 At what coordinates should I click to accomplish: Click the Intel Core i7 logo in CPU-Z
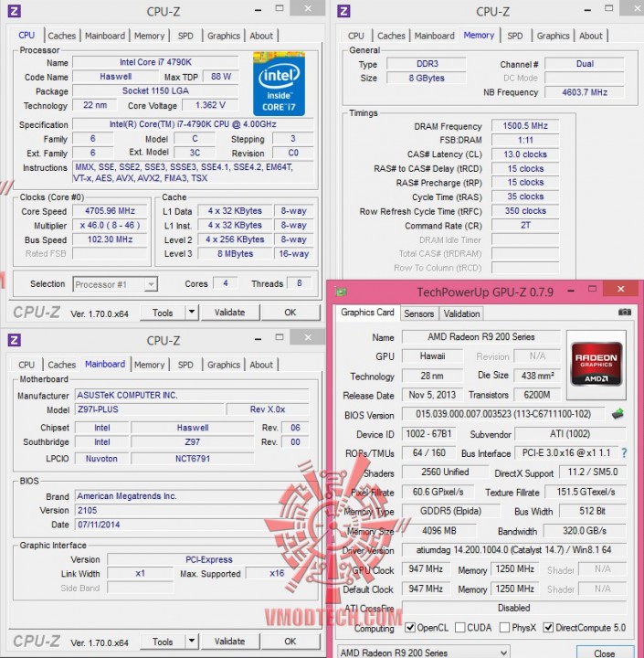(x=279, y=83)
